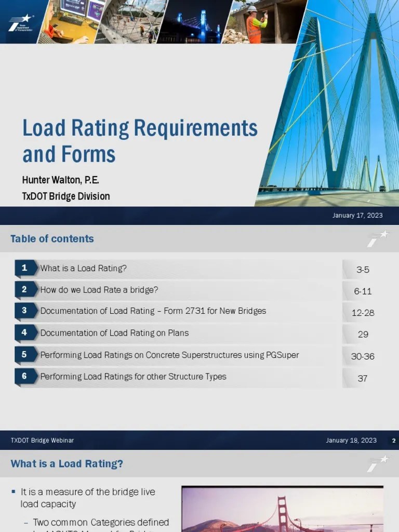Click TxDOT star logo beside What is a Load Rating heading

pos(378,463)
